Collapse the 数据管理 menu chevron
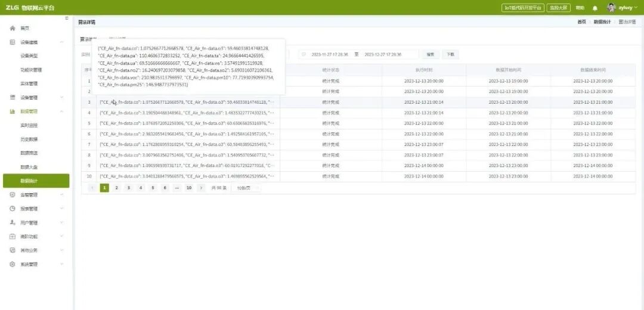Image resolution: width=644 pixels, height=310 pixels. pos(61,111)
